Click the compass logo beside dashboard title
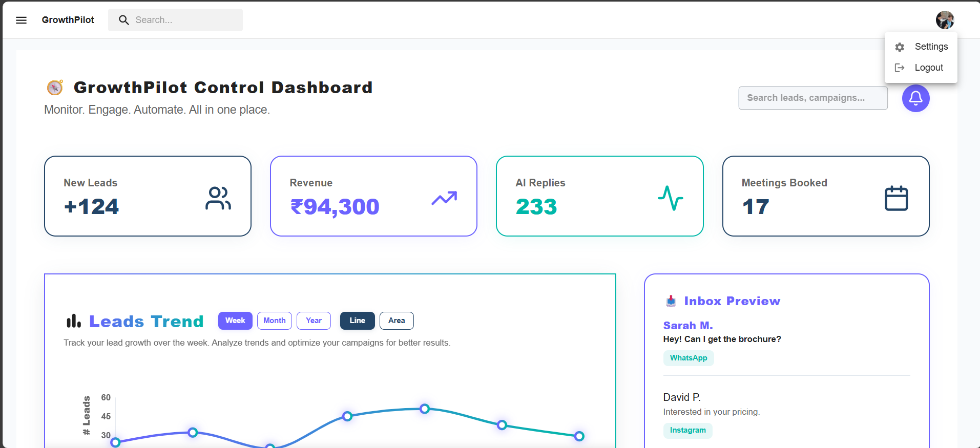The image size is (980, 448). click(55, 88)
